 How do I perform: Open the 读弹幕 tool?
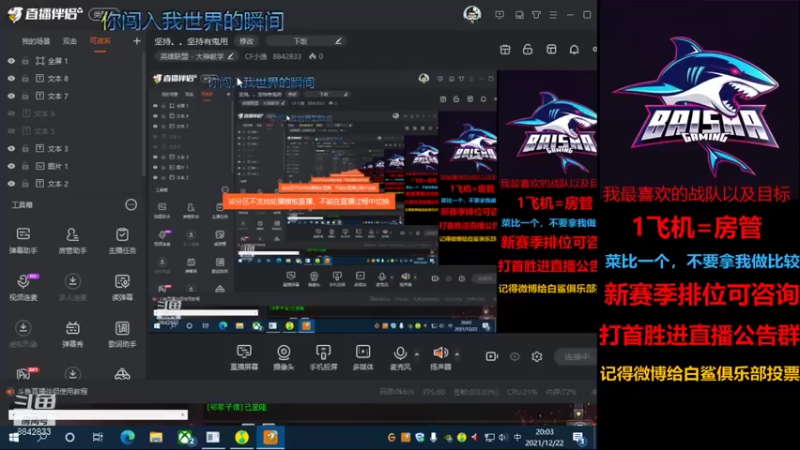[122, 287]
